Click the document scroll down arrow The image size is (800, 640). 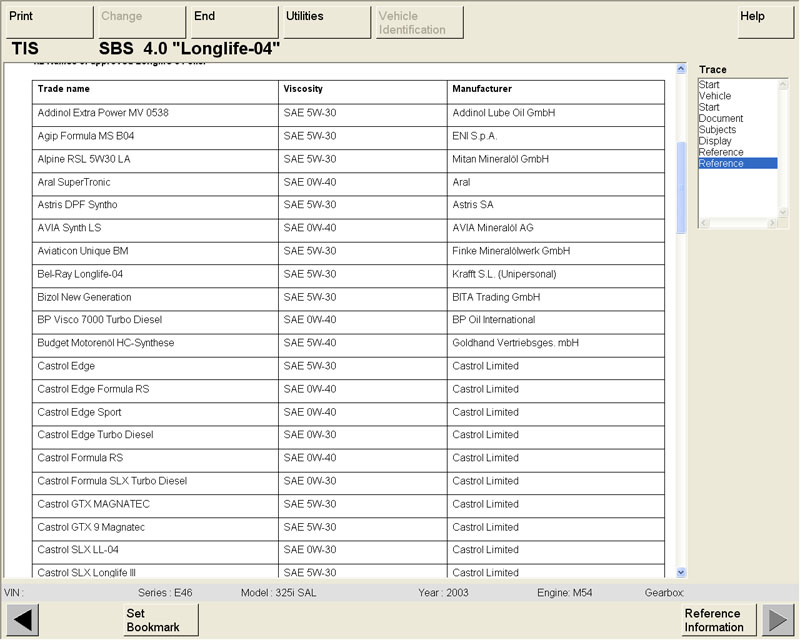click(681, 572)
